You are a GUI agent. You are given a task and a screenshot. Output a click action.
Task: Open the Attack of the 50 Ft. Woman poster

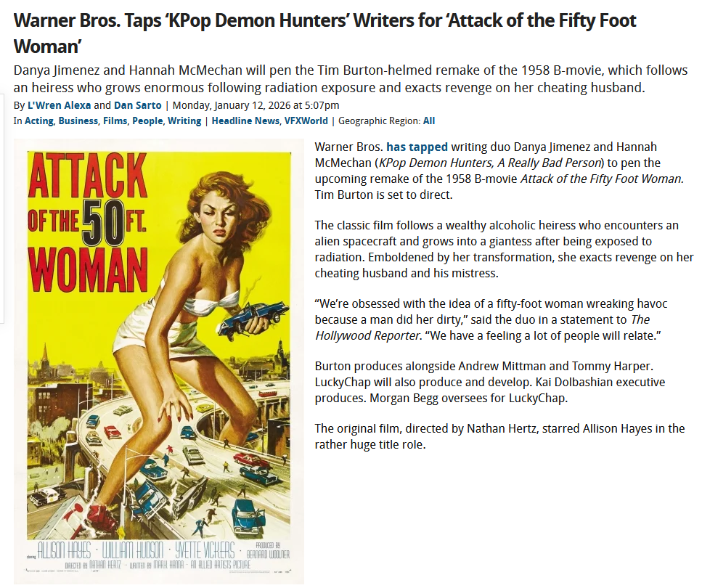[x=158, y=362]
